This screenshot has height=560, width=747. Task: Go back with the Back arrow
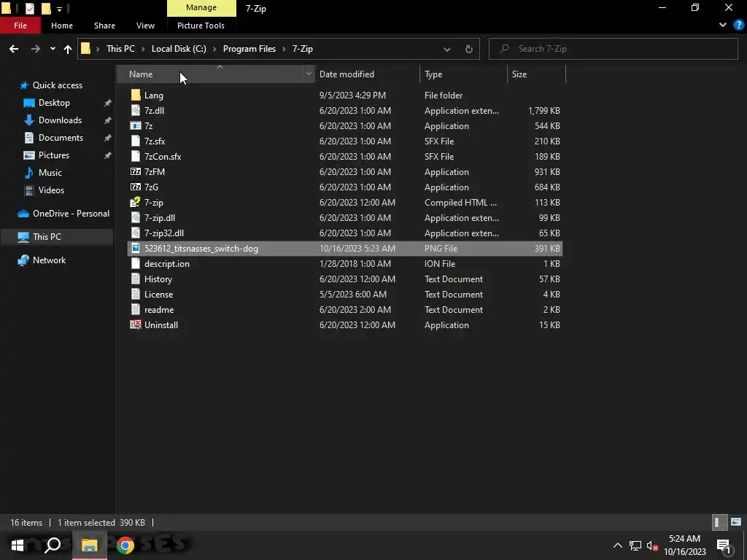point(14,49)
